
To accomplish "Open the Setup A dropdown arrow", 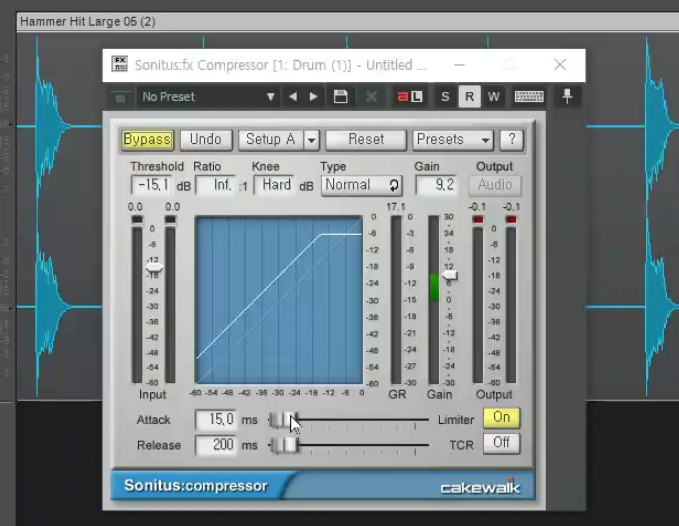I will 311,140.
